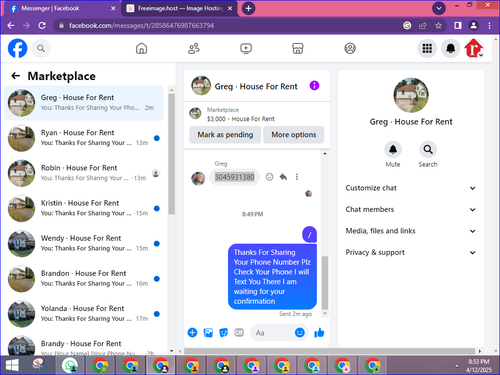
Task: Click the More options button
Action: tap(294, 135)
